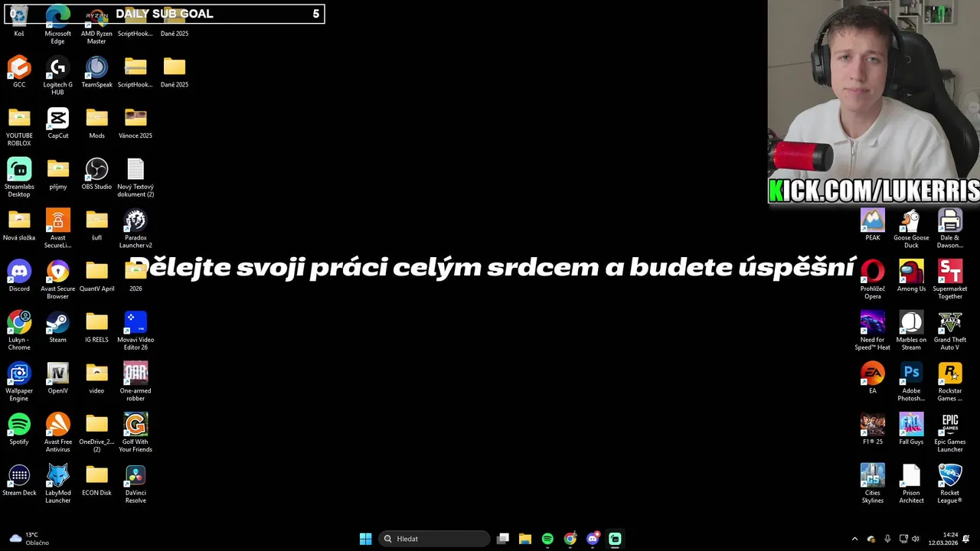Click the Hledat taskbar search box
Viewport: 980px width, 551px height.
tap(435, 539)
